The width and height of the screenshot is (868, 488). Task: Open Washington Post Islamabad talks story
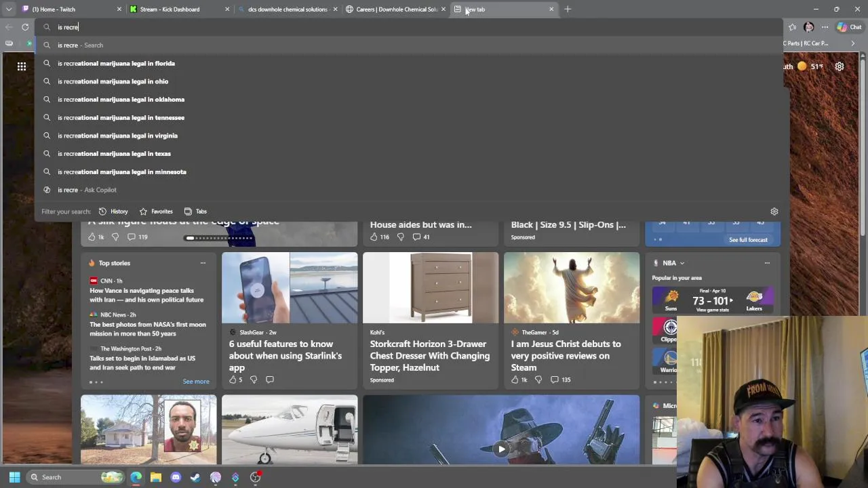[x=142, y=363]
